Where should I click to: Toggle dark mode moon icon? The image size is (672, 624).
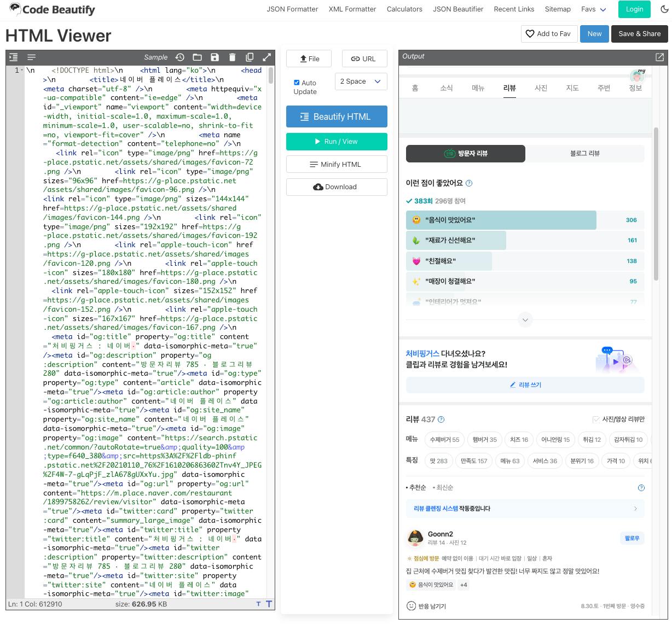(664, 9)
